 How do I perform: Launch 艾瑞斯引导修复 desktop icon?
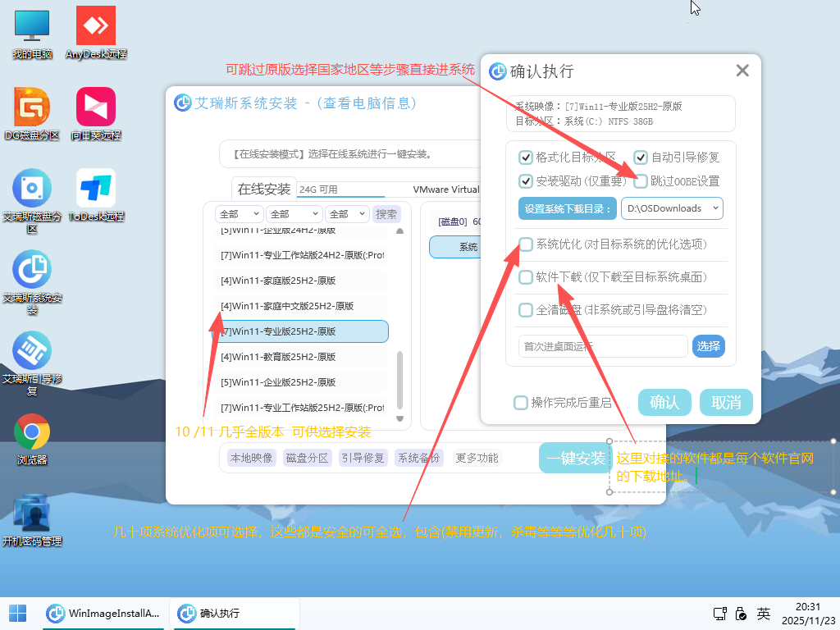(32, 350)
